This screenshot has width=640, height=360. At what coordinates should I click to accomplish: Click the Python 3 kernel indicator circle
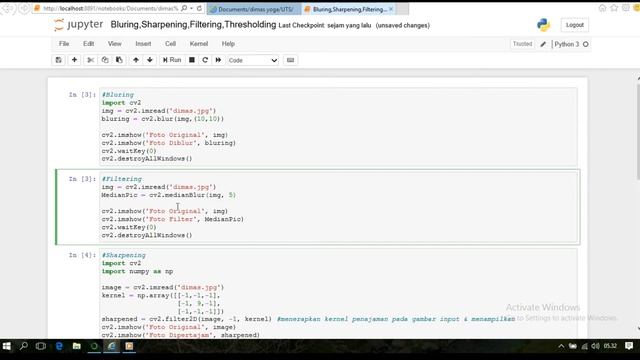tap(586, 44)
